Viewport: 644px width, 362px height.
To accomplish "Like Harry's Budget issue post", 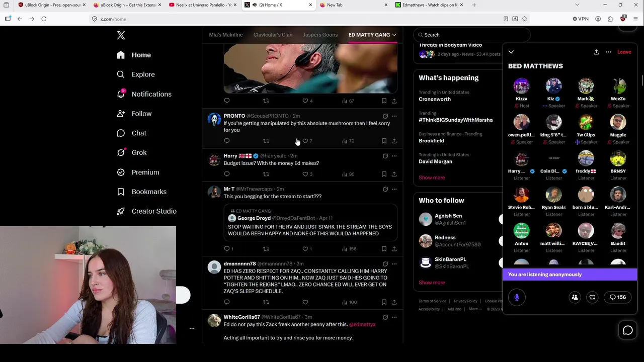I will pyautogui.click(x=305, y=174).
